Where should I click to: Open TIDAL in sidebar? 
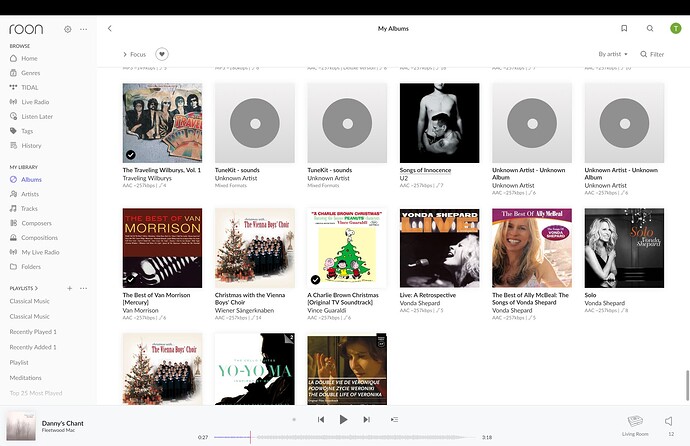[24, 87]
